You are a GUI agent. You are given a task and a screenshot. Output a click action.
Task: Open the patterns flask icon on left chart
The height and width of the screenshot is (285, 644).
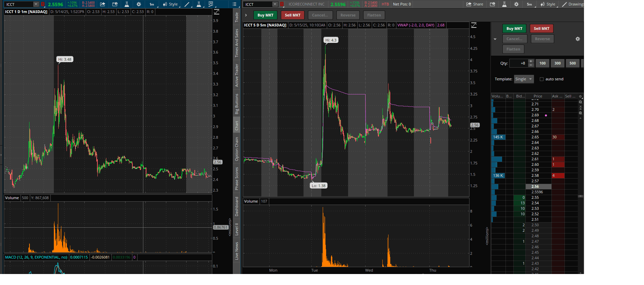click(x=199, y=4)
